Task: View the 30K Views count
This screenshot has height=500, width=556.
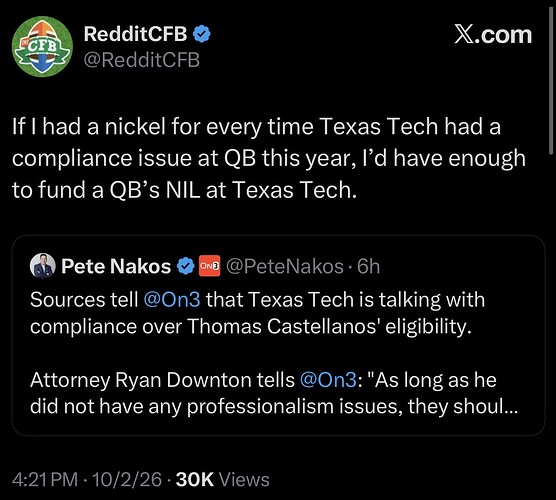Action: 223,480
